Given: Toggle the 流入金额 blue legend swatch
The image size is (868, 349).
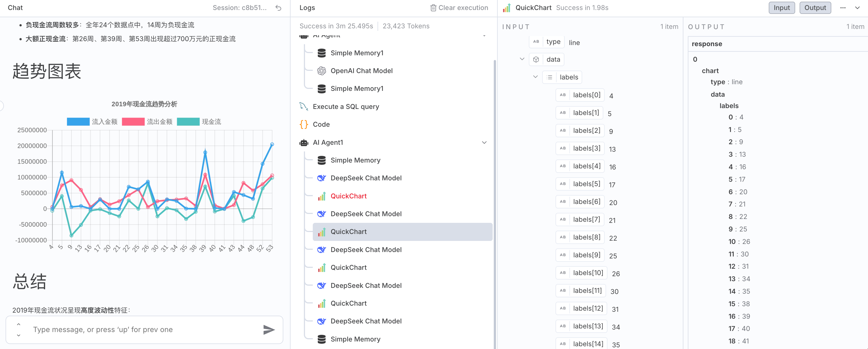Looking at the screenshot, I should tap(78, 122).
